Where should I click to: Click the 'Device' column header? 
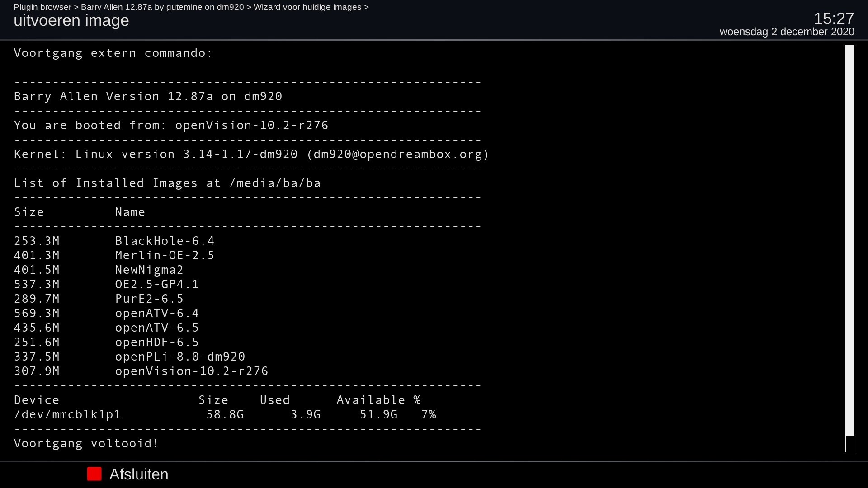point(37,400)
